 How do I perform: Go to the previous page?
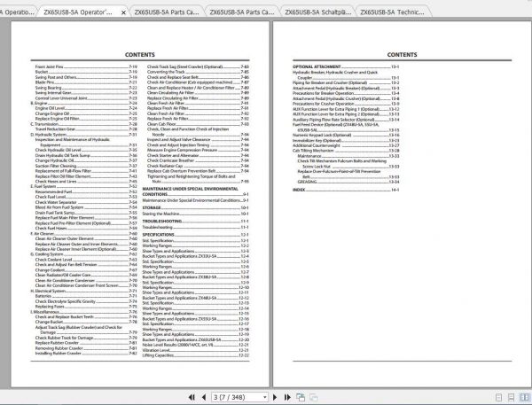tap(204, 397)
